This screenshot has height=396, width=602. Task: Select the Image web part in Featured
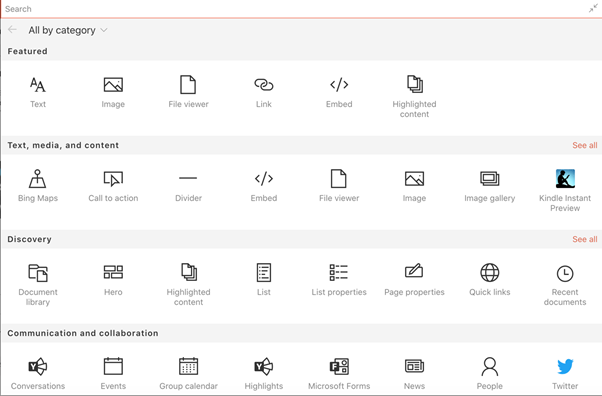113,93
